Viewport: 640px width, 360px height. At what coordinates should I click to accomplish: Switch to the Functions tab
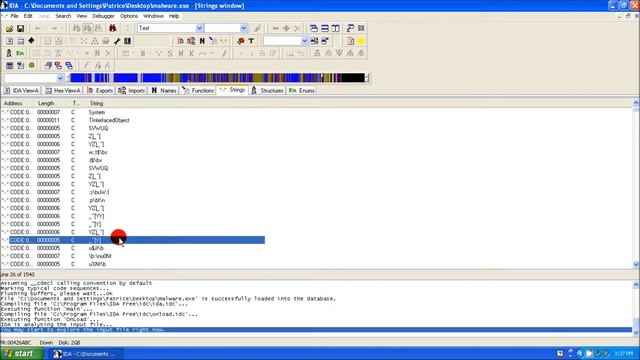coord(198,91)
